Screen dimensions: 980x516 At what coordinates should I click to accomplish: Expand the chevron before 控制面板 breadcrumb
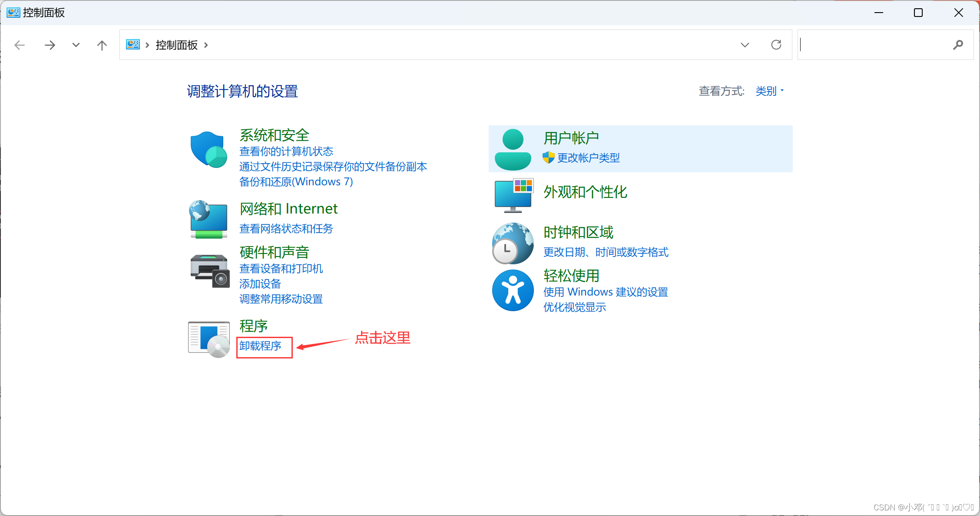tap(147, 45)
